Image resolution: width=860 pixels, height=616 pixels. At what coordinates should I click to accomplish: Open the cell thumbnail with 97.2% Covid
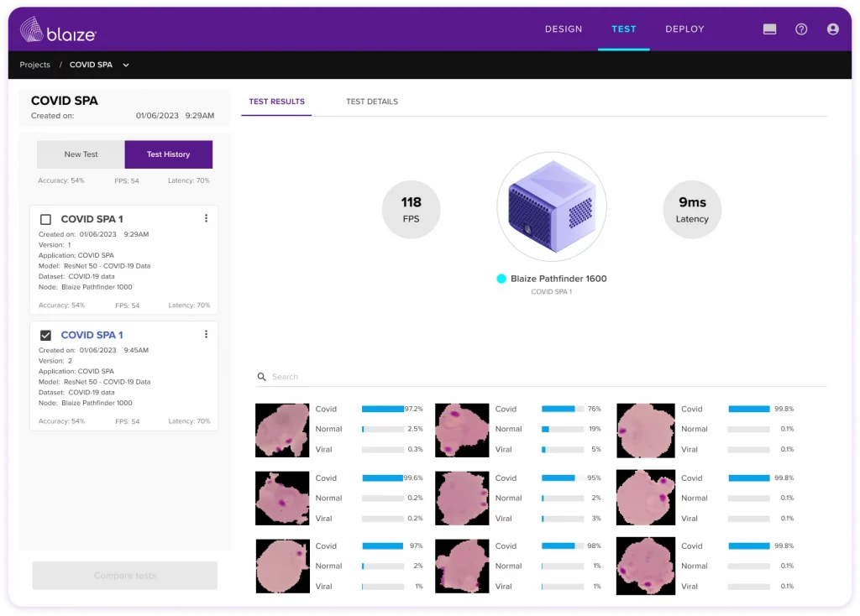pyautogui.click(x=282, y=431)
